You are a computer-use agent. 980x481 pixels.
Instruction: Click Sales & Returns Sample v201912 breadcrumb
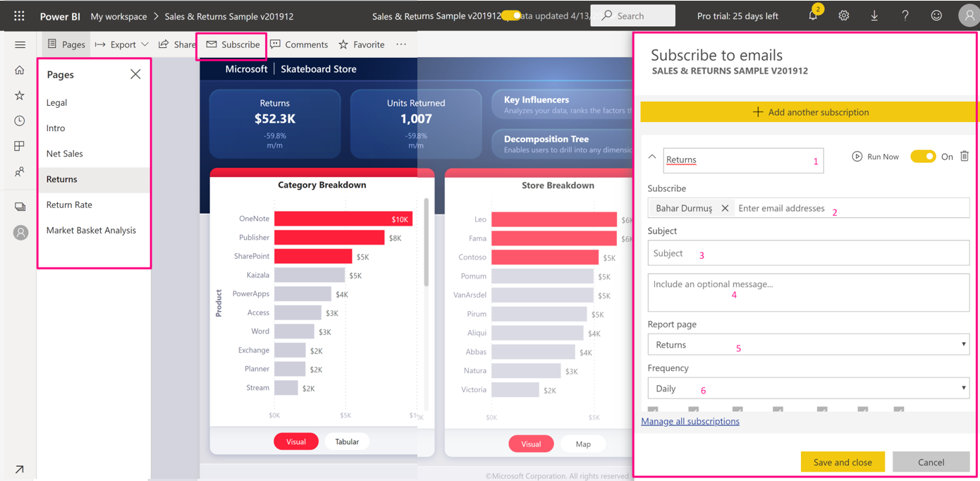(x=229, y=16)
